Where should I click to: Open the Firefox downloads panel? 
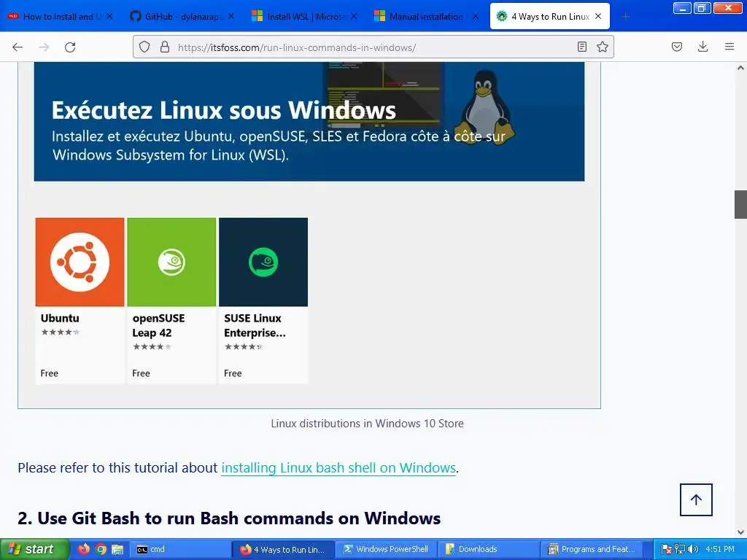tap(703, 47)
